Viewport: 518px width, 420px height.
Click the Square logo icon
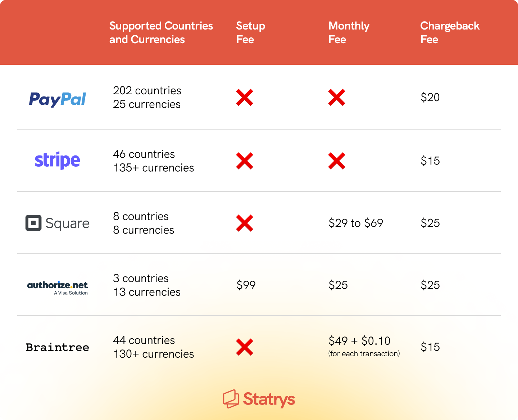tap(33, 223)
